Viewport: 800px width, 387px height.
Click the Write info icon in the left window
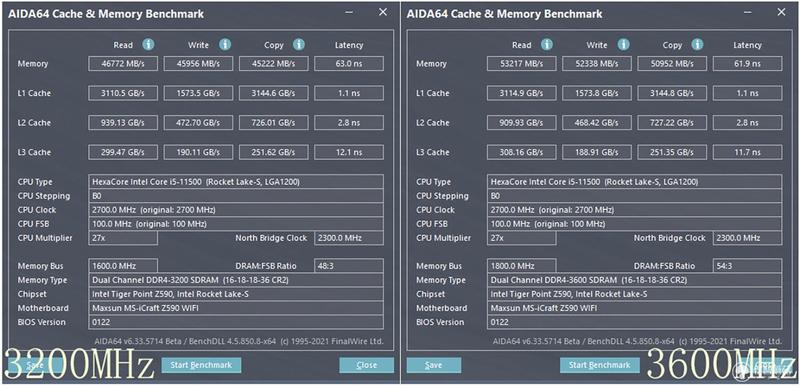click(225, 45)
